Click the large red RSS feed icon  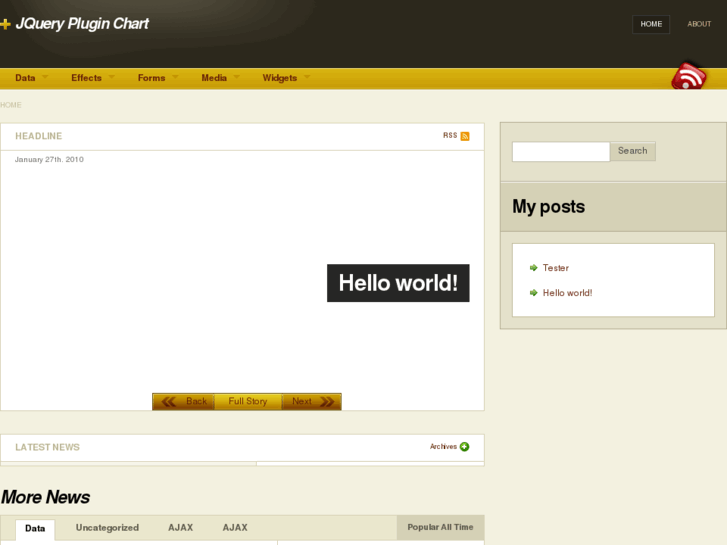tap(689, 76)
